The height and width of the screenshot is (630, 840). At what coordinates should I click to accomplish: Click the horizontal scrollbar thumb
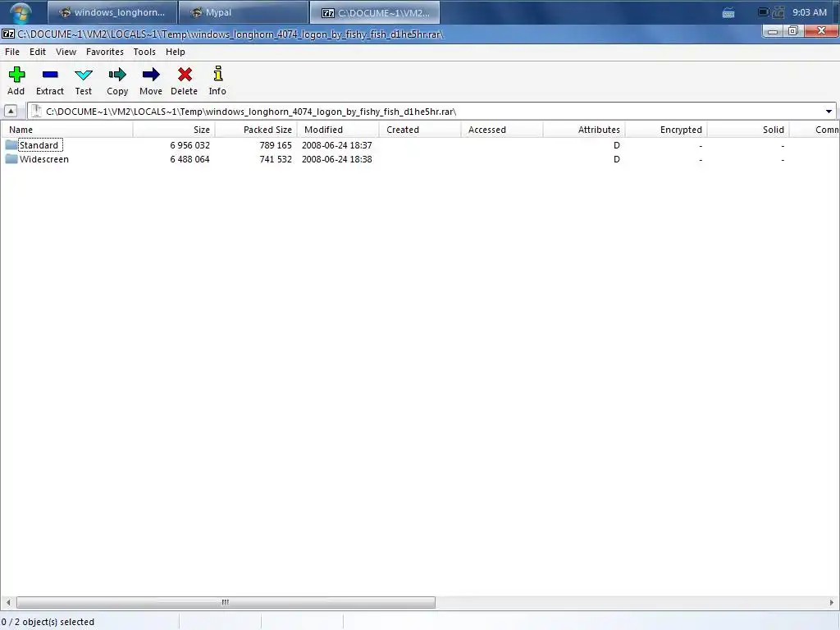click(226, 603)
